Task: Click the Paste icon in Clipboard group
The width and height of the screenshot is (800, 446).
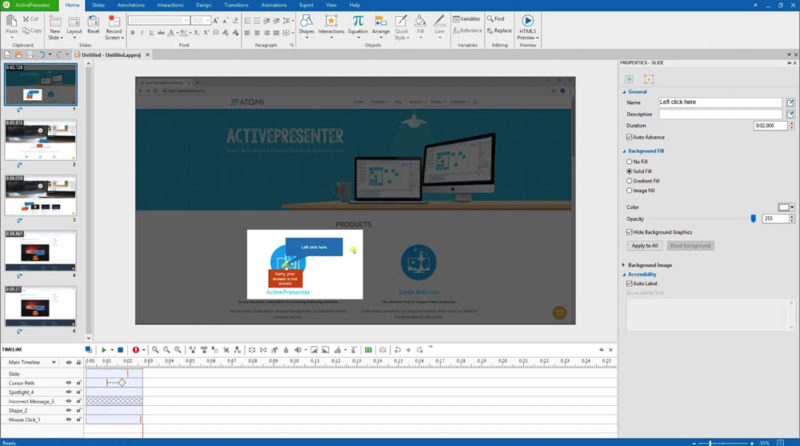Action: click(x=11, y=22)
